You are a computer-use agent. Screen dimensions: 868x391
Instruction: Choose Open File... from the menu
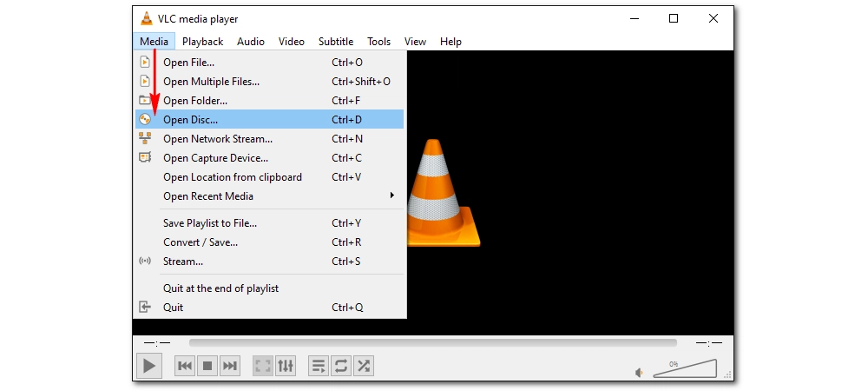pos(270,63)
